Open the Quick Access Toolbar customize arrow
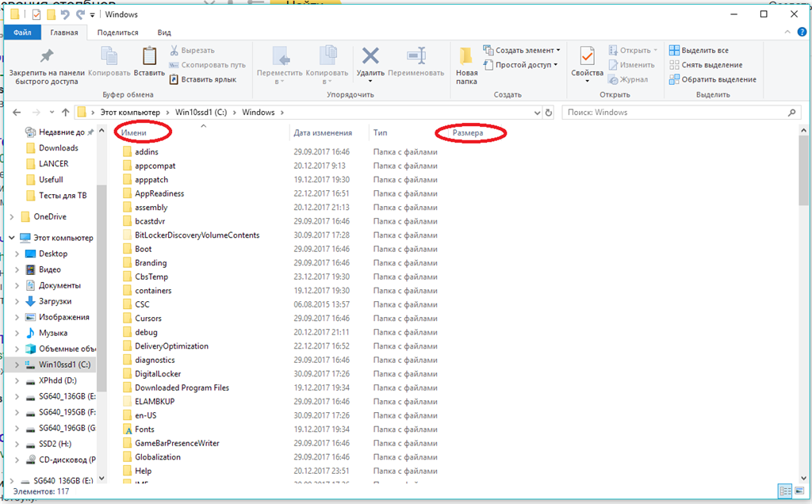Image resolution: width=812 pixels, height=504 pixels. point(92,15)
